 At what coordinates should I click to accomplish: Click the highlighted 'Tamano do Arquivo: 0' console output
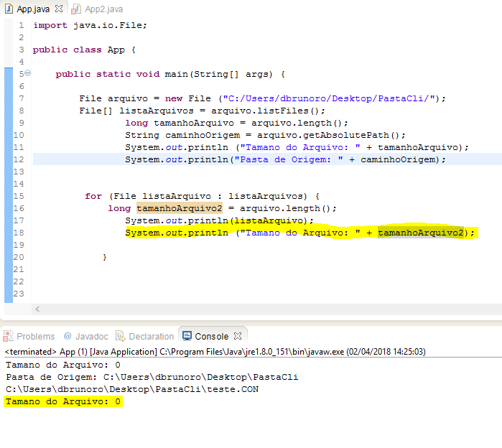tap(63, 401)
